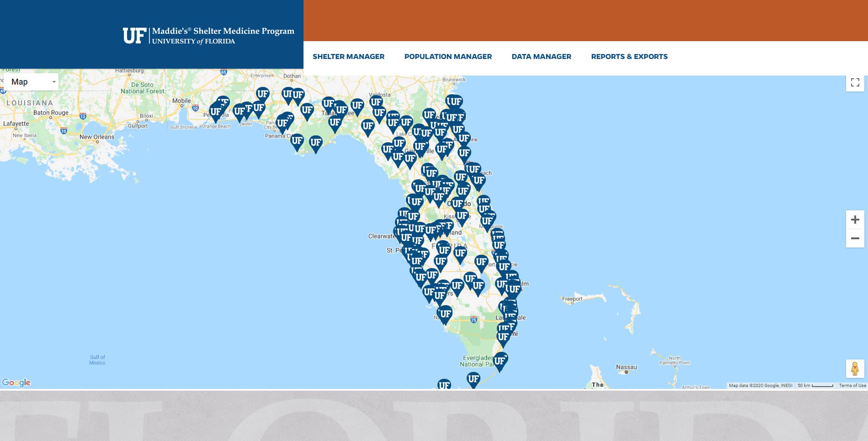868x441 pixels.
Task: Click the Brunswick city label
Action: coord(454,80)
